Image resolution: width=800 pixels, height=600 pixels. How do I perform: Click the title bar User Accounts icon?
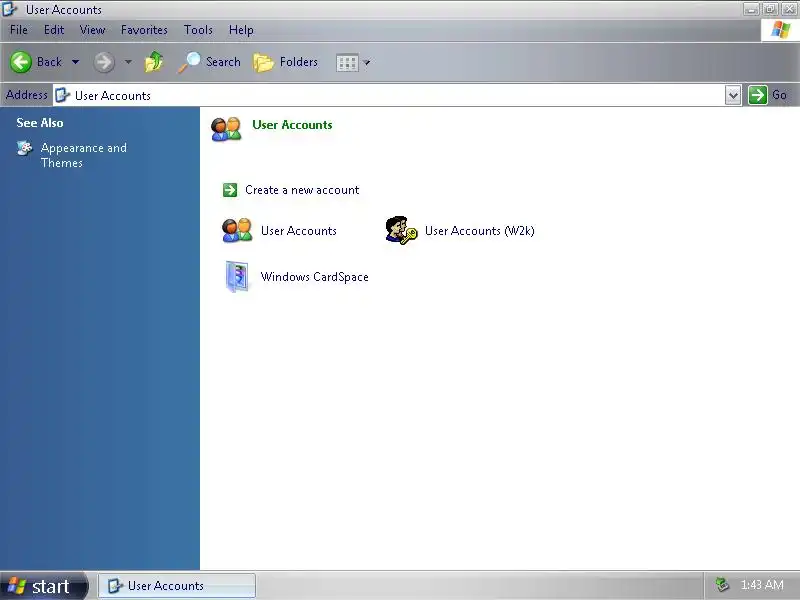coord(10,9)
